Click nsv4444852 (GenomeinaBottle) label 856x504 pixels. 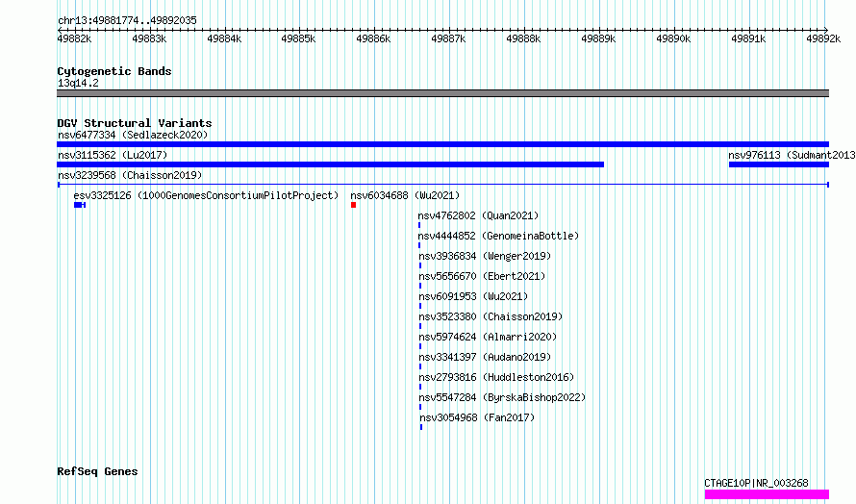[498, 236]
